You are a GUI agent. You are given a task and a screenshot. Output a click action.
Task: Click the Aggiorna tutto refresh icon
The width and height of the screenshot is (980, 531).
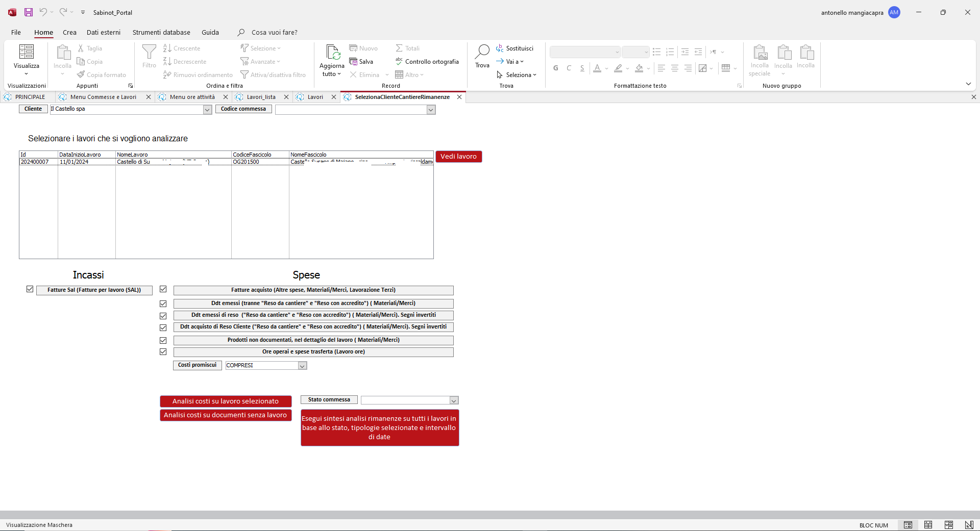click(332, 52)
